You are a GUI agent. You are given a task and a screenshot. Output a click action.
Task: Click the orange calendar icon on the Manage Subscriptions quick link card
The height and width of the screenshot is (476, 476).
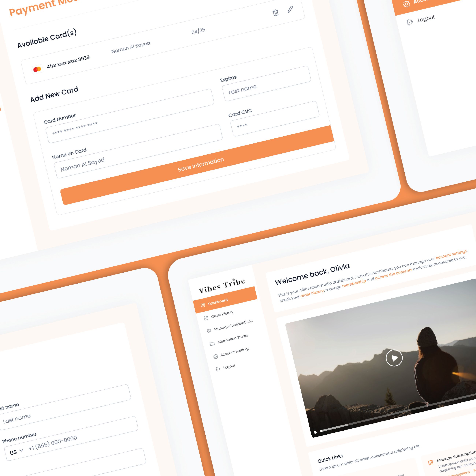pos(431,462)
